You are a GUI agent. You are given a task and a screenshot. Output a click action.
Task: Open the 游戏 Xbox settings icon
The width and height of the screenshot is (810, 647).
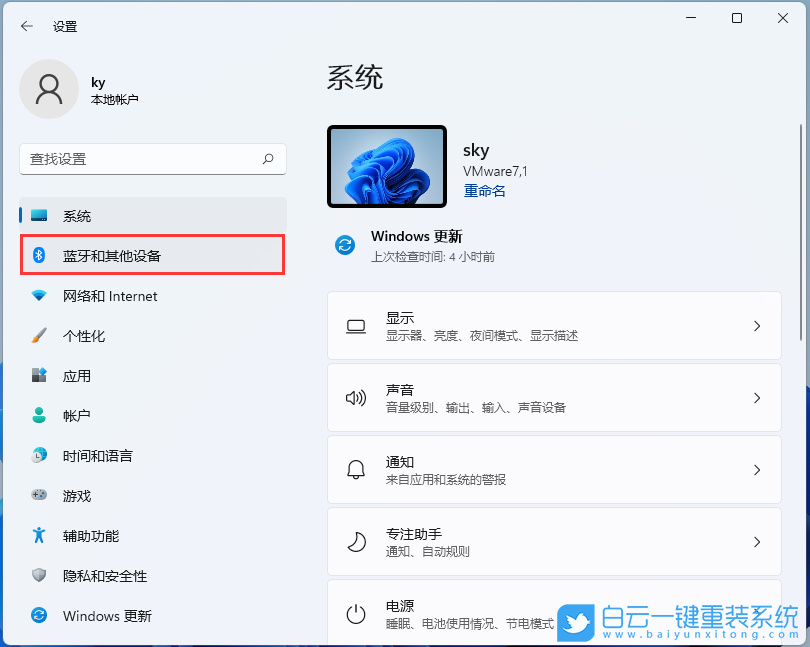tap(41, 496)
